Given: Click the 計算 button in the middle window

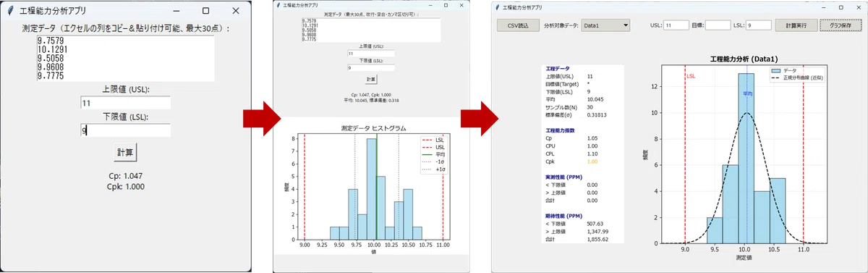Looking at the screenshot, I should click(371, 79).
